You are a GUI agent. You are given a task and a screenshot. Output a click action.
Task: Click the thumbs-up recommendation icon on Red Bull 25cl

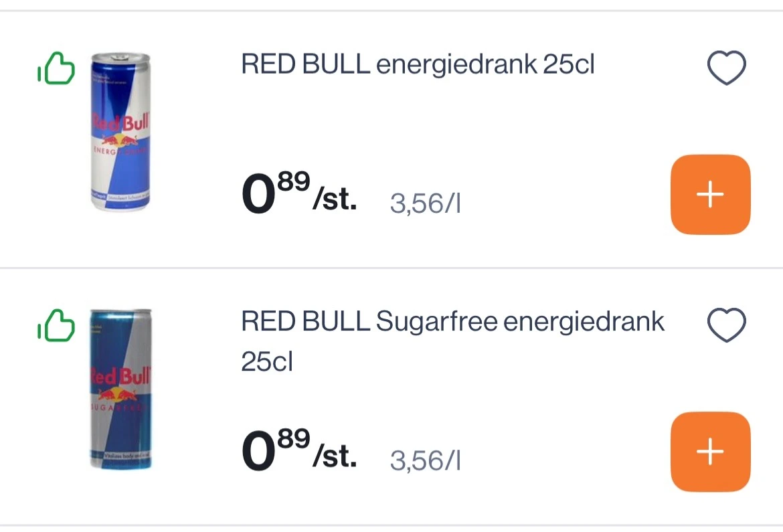(x=57, y=67)
